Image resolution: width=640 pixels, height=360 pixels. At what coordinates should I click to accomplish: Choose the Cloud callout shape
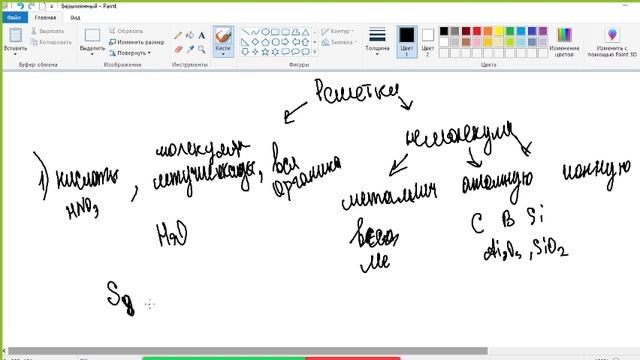(x=305, y=52)
